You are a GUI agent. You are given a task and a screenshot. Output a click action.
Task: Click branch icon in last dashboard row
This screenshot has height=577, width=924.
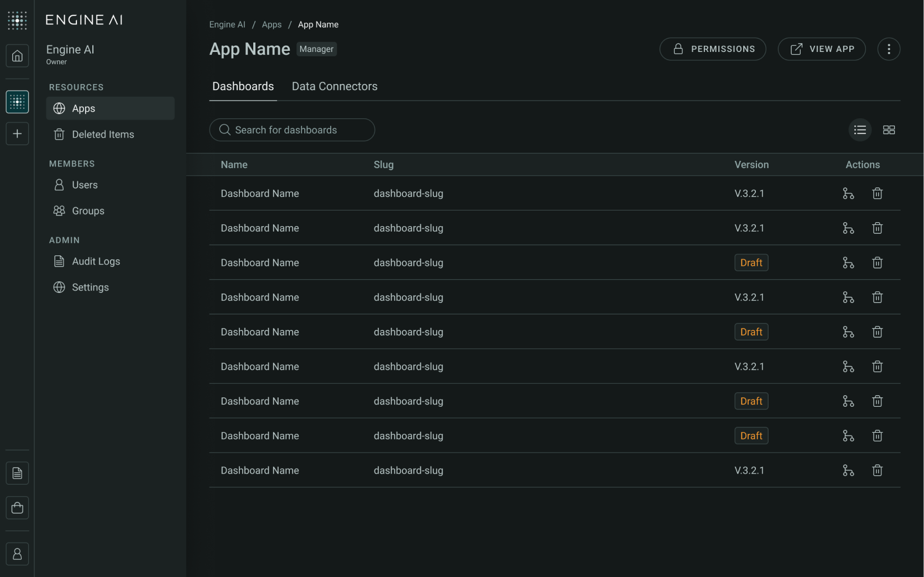[848, 470]
